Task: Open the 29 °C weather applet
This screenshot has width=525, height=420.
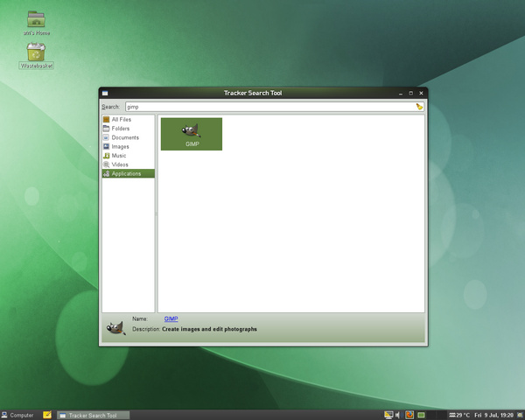Action: (x=459, y=416)
